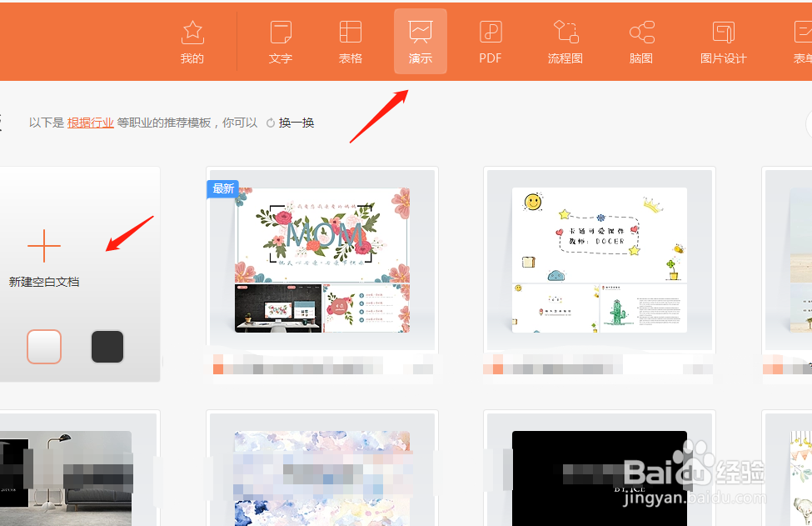Image resolution: width=812 pixels, height=526 pixels.
Task: Open the black BY ICE template
Action: pos(600,478)
